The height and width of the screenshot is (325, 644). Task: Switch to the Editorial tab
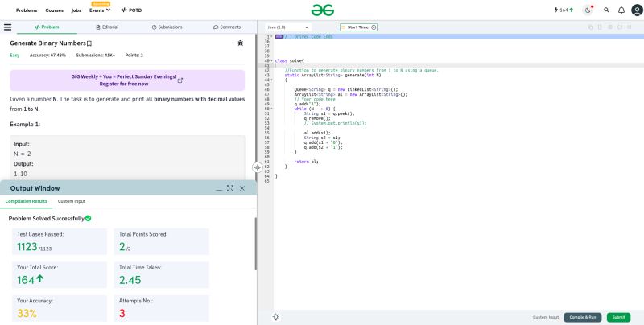pyautogui.click(x=106, y=27)
